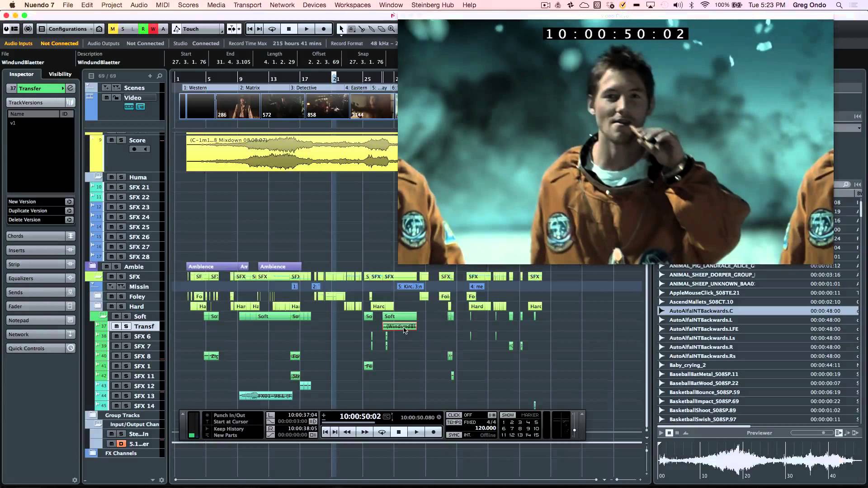
Task: Solo the Foley track
Action: (121, 296)
